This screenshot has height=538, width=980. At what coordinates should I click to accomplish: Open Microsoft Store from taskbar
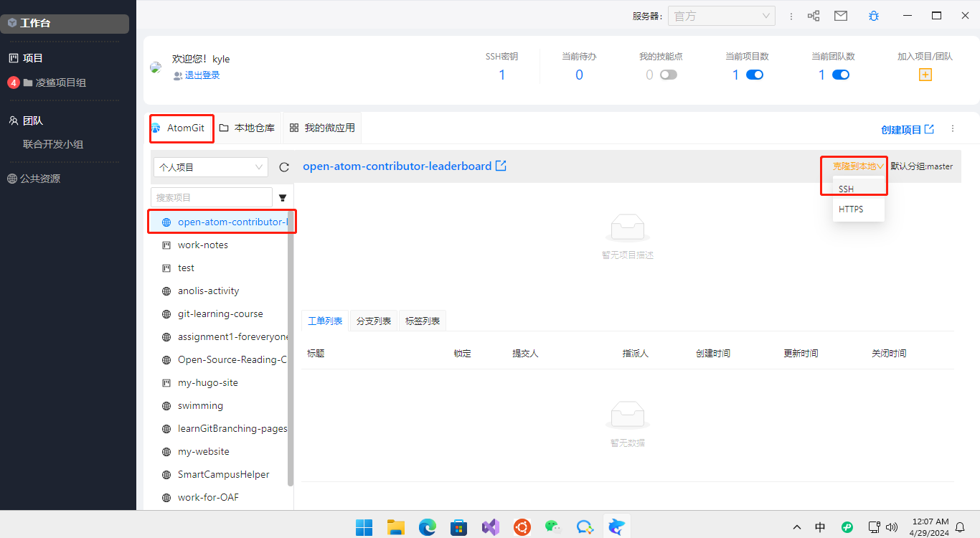[x=459, y=527]
